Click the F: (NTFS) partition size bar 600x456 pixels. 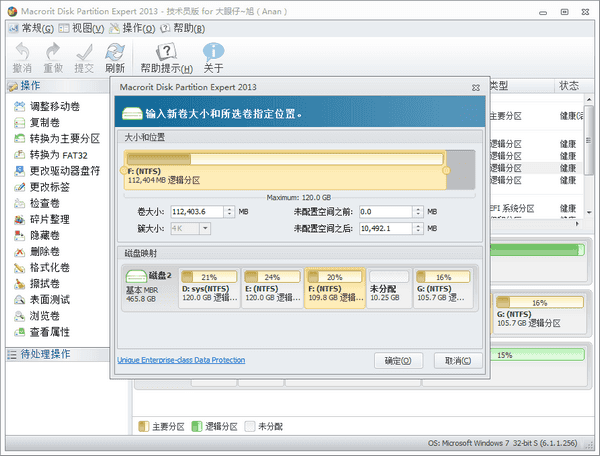pos(285,170)
